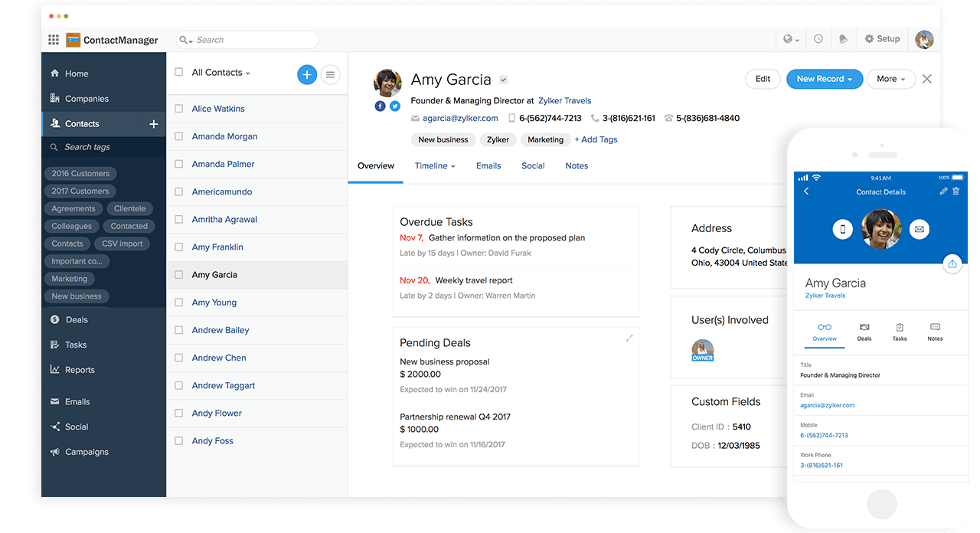Image resolution: width=980 pixels, height=533 pixels.
Task: Click the ContactManager logo icon
Action: tap(73, 40)
